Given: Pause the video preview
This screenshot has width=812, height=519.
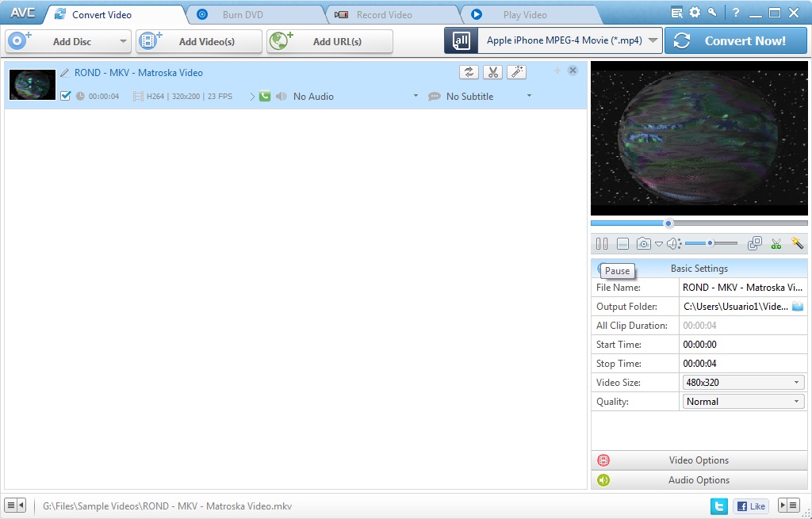Looking at the screenshot, I should (x=601, y=243).
